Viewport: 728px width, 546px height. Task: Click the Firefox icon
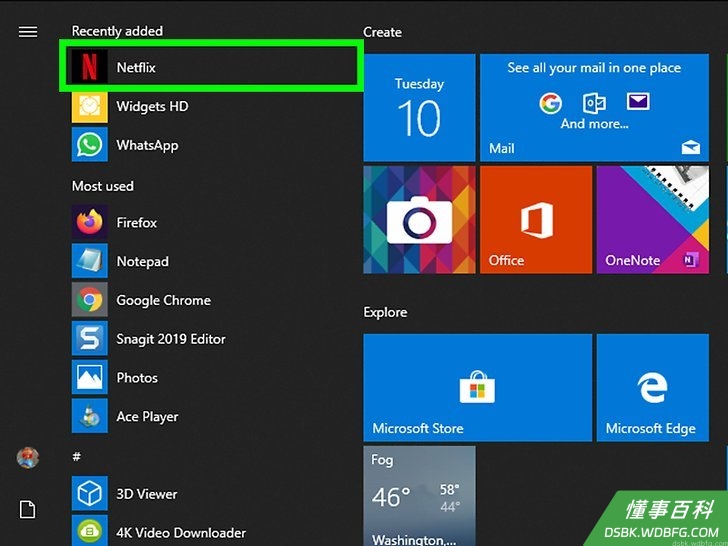90,222
